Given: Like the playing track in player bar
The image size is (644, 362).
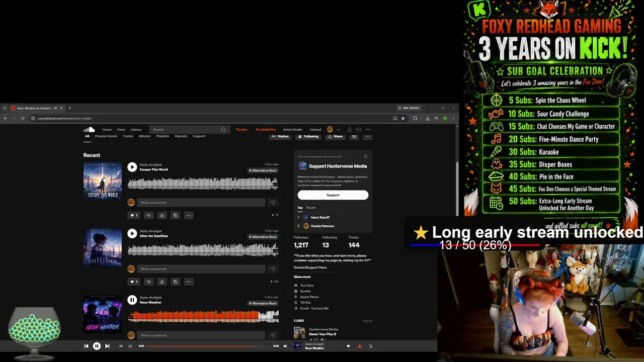Looking at the screenshot, I should 348,346.
